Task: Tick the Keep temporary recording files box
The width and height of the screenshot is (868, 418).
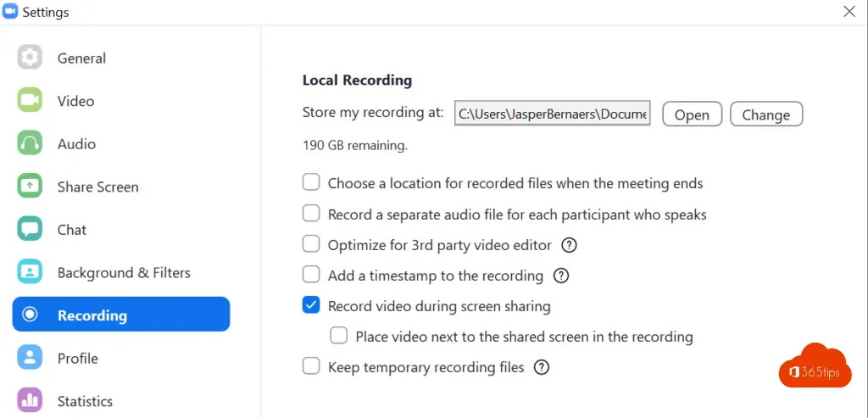Action: [x=312, y=366]
